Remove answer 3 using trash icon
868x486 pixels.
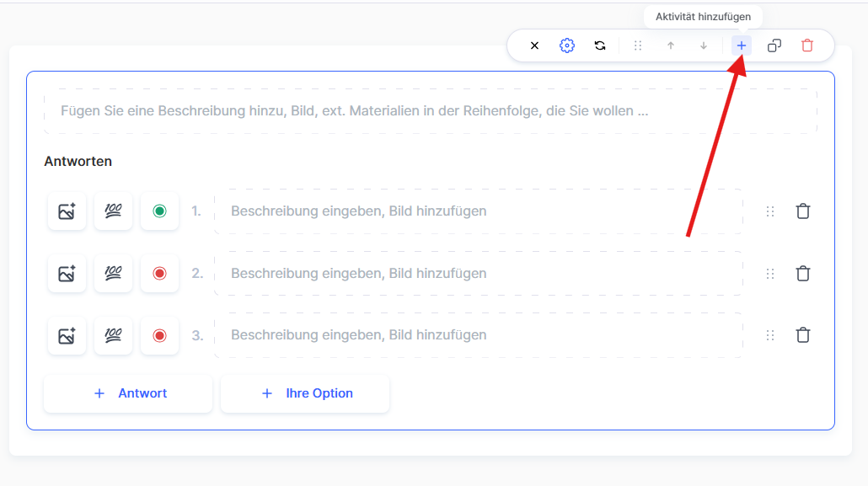(803, 335)
